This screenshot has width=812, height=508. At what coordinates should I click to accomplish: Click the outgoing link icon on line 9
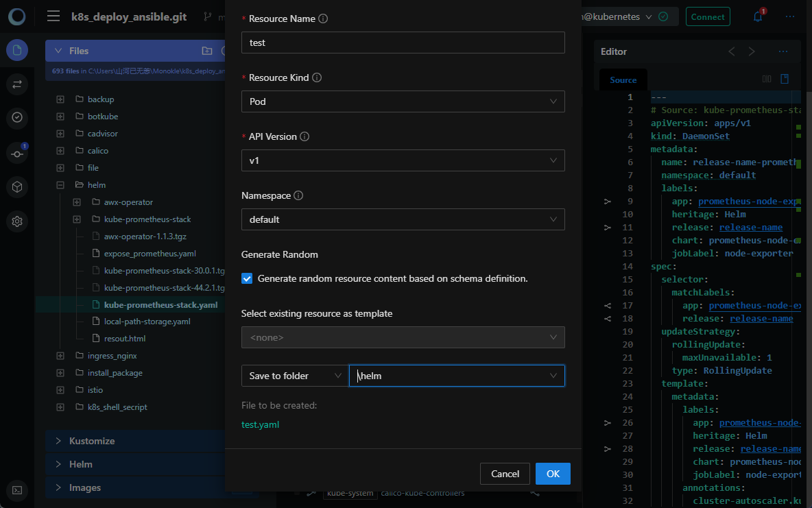(608, 202)
